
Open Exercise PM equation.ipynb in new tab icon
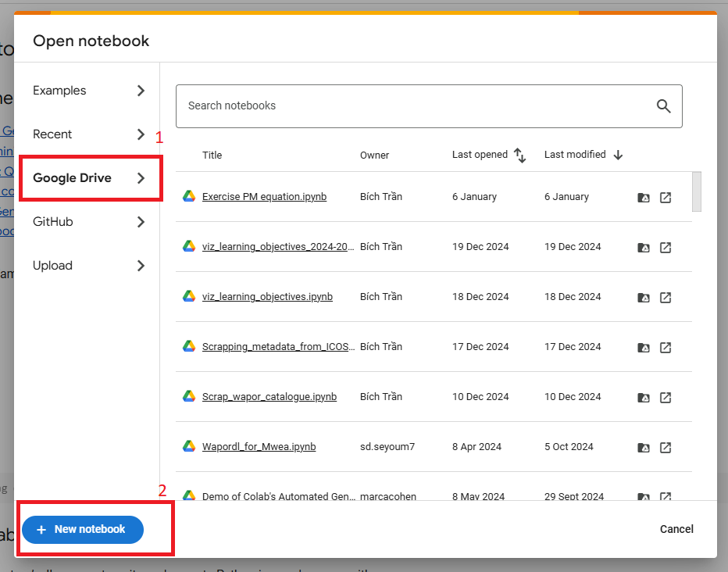666,198
